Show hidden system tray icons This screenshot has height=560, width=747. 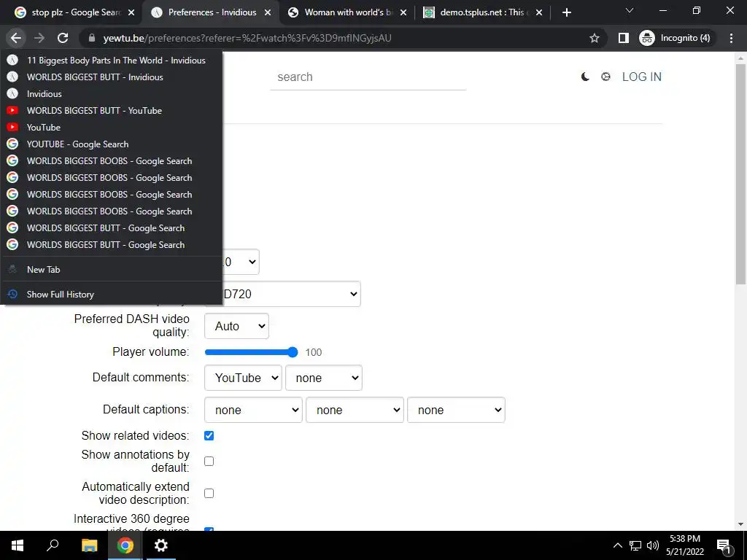click(617, 545)
